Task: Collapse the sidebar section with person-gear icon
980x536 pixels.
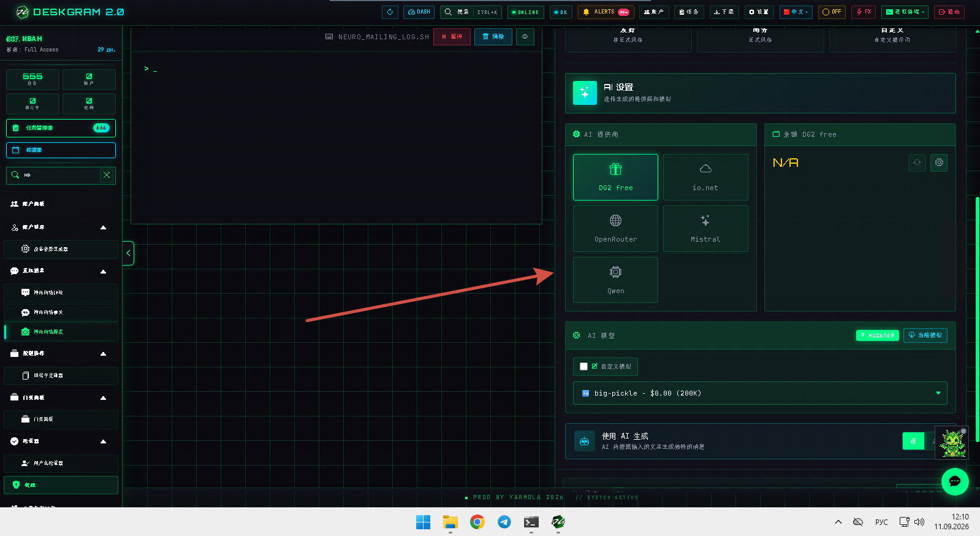Action: (x=61, y=228)
